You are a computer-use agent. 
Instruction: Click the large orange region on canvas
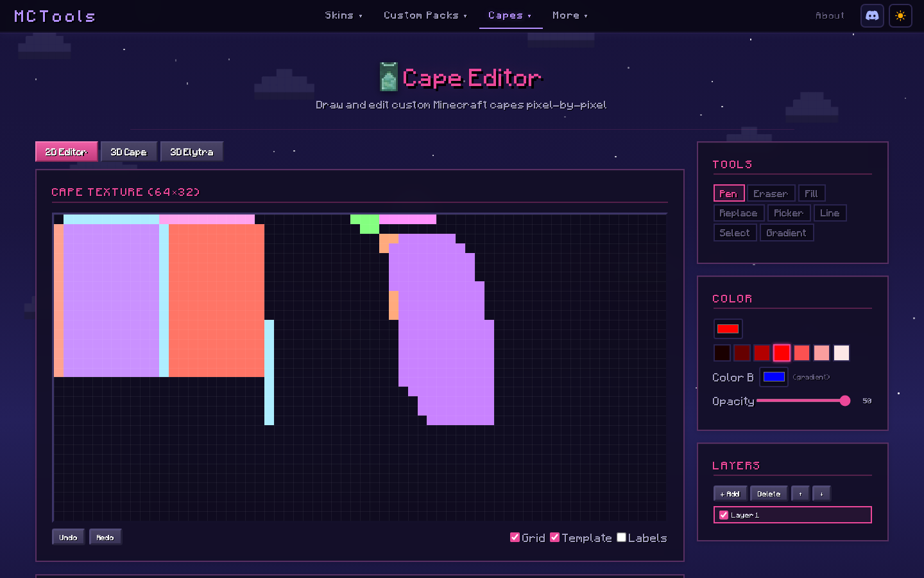(x=216, y=301)
